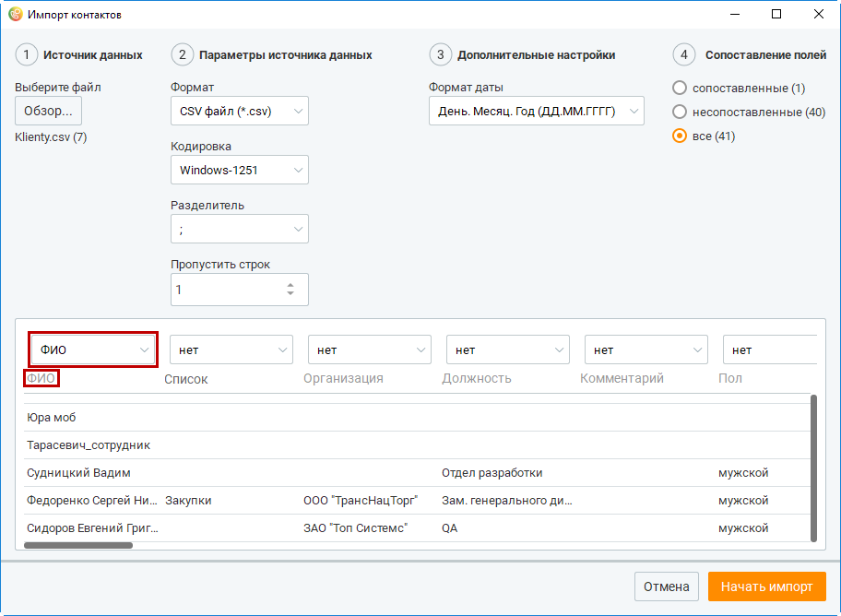Expand the Кодировка Windows-1251 dropdown
The height and width of the screenshot is (616, 841).
239,170
